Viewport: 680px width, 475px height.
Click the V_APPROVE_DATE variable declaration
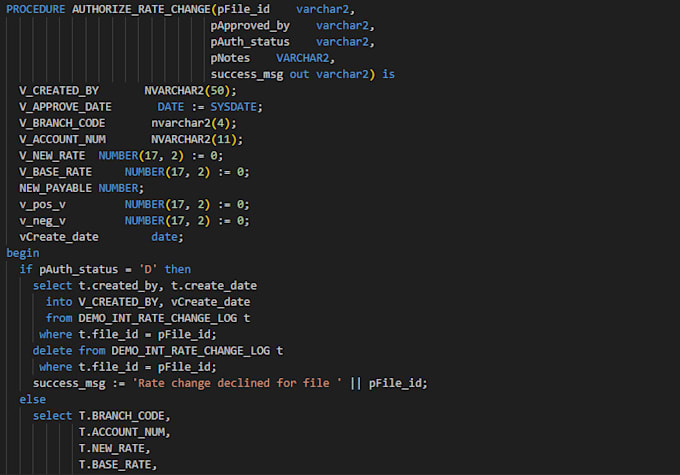pos(141,107)
